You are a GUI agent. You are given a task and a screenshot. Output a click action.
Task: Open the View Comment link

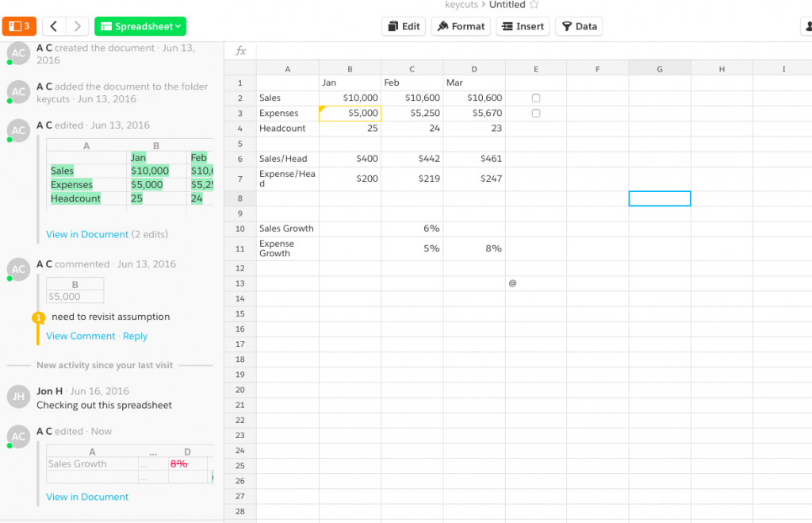(81, 336)
